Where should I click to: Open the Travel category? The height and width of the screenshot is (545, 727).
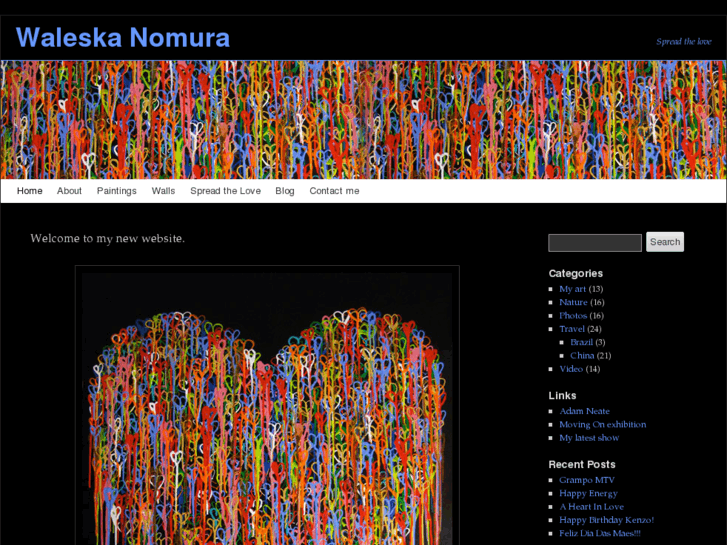point(572,329)
